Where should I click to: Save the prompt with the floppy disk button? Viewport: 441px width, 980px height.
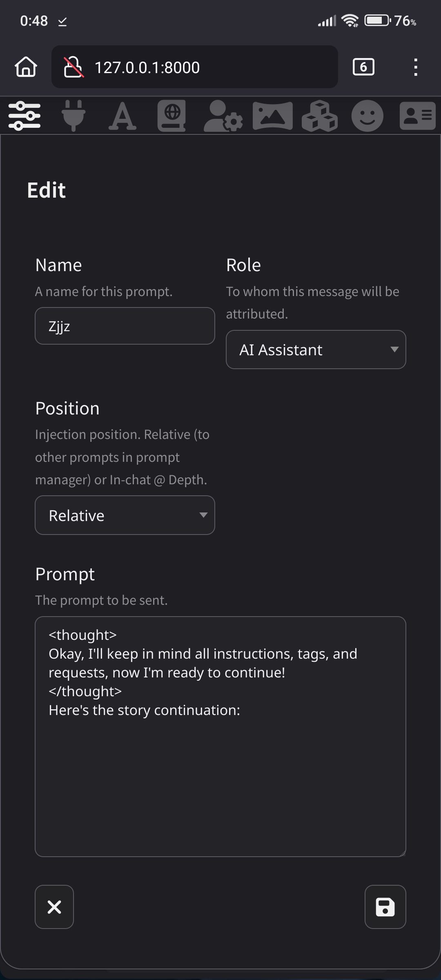tap(385, 907)
